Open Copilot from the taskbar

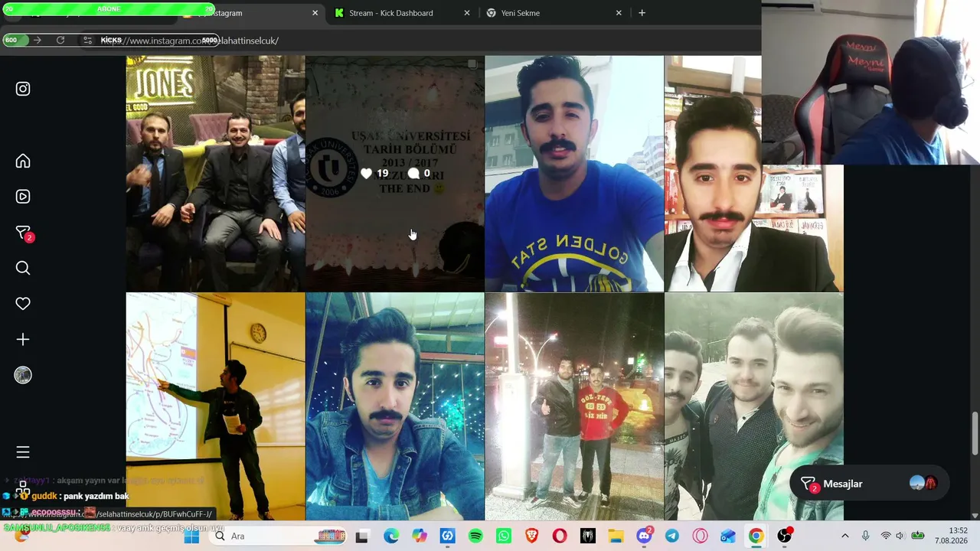tap(420, 536)
